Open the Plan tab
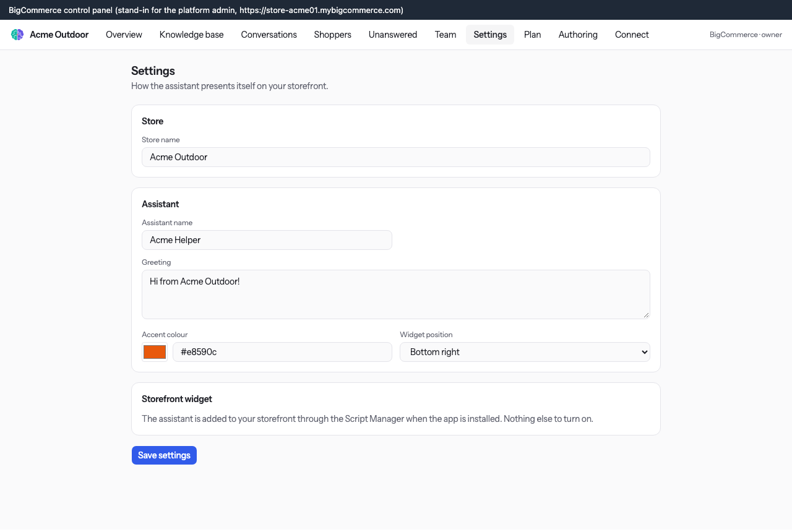The width and height of the screenshot is (792, 532). [533, 35]
